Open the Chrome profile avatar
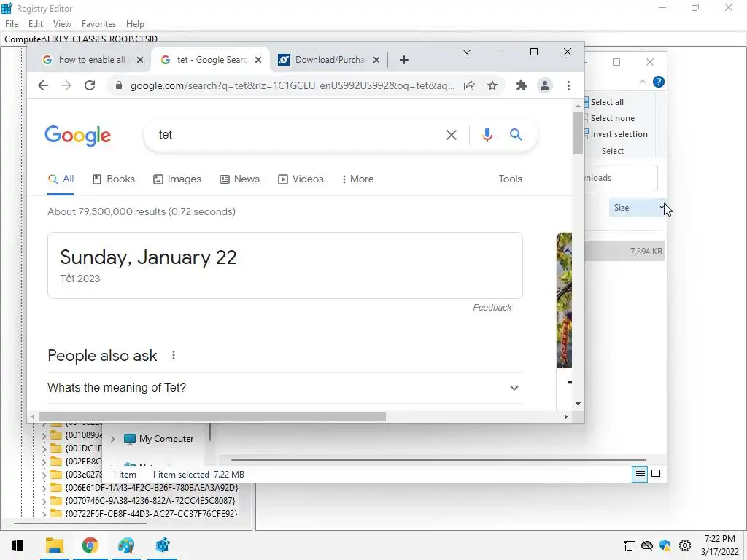The width and height of the screenshot is (747, 560). coord(544,85)
